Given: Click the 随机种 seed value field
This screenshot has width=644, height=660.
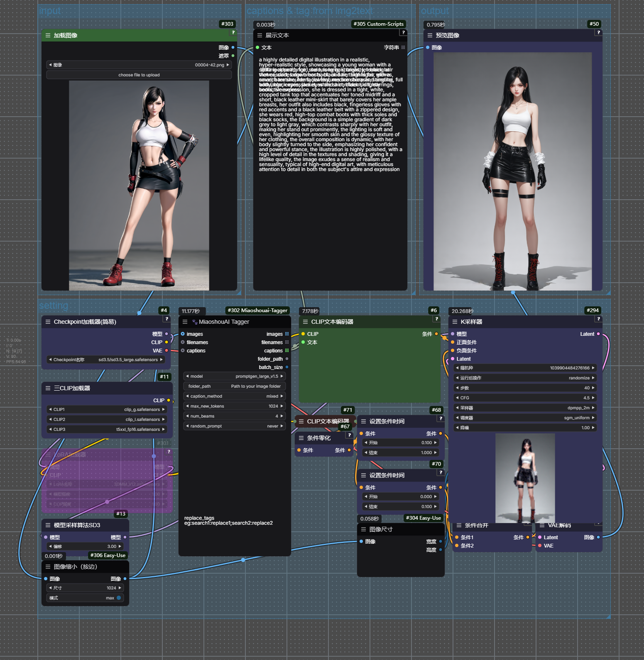Looking at the screenshot, I should pyautogui.click(x=525, y=368).
